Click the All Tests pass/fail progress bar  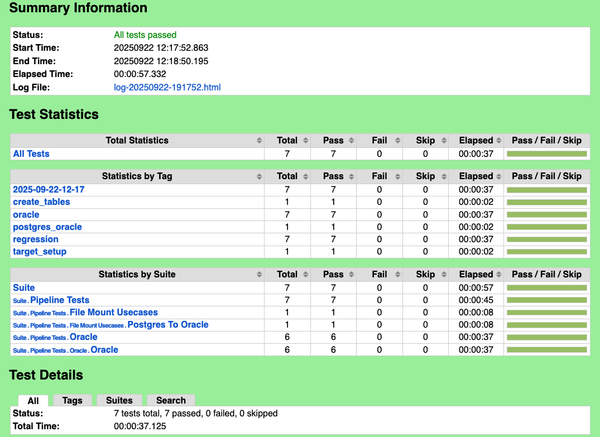[546, 154]
